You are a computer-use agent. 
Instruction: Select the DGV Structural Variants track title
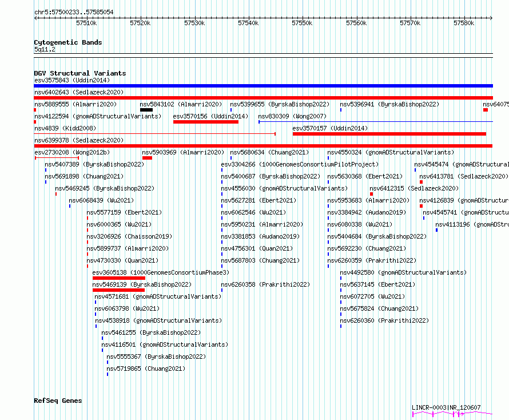[x=80, y=73]
